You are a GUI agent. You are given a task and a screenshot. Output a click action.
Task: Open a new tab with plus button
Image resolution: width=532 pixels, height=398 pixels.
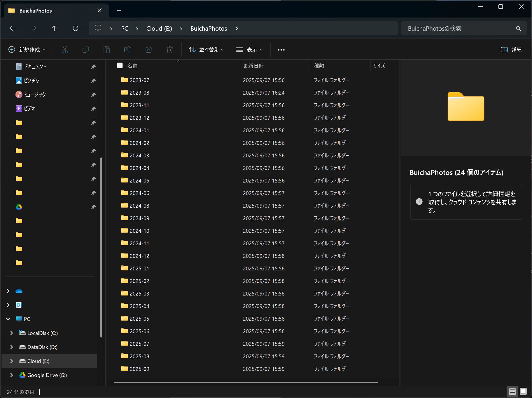pyautogui.click(x=119, y=11)
